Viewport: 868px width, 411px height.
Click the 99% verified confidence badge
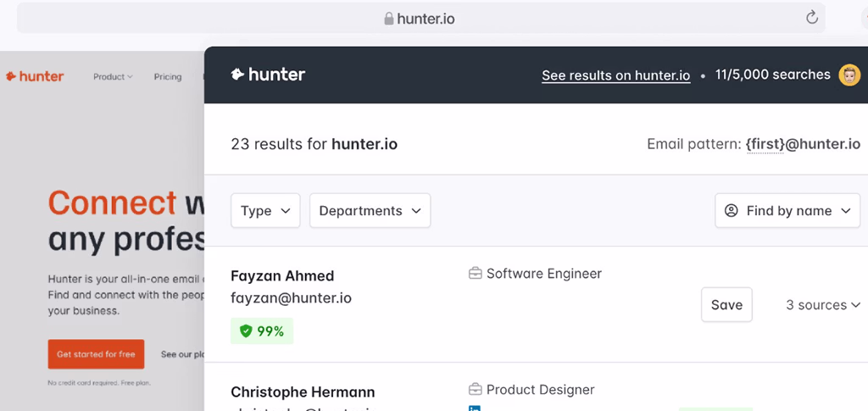(262, 330)
